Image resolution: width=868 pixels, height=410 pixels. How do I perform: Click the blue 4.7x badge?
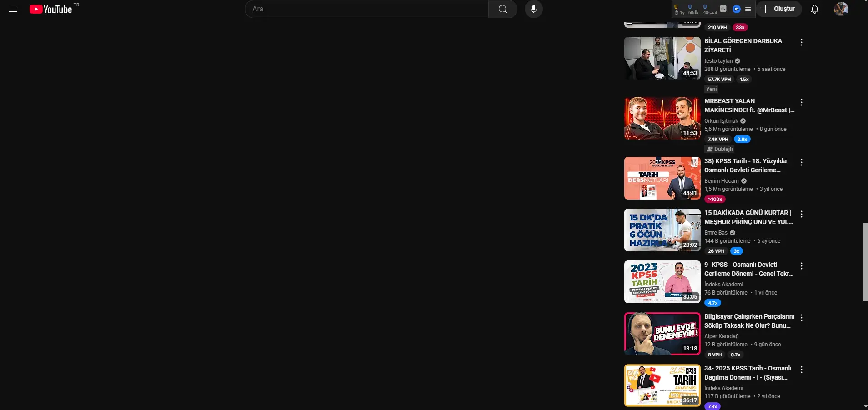click(x=713, y=303)
